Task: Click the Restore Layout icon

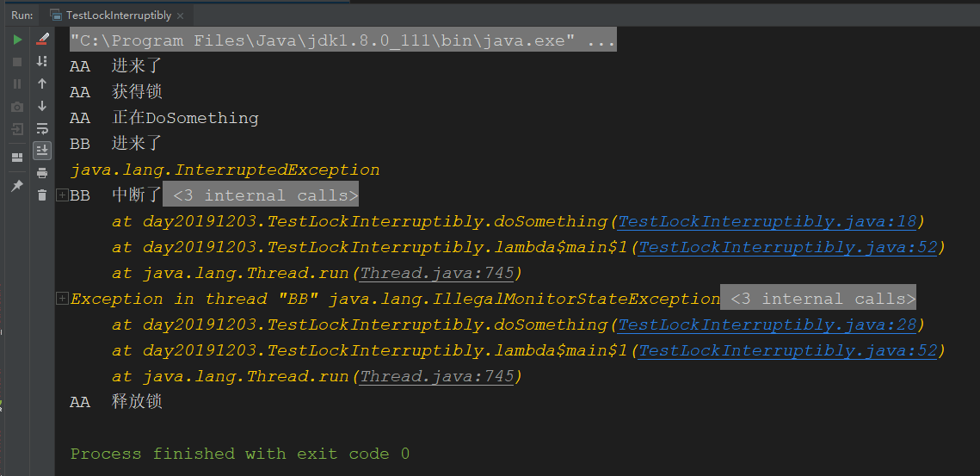Action: (17, 157)
